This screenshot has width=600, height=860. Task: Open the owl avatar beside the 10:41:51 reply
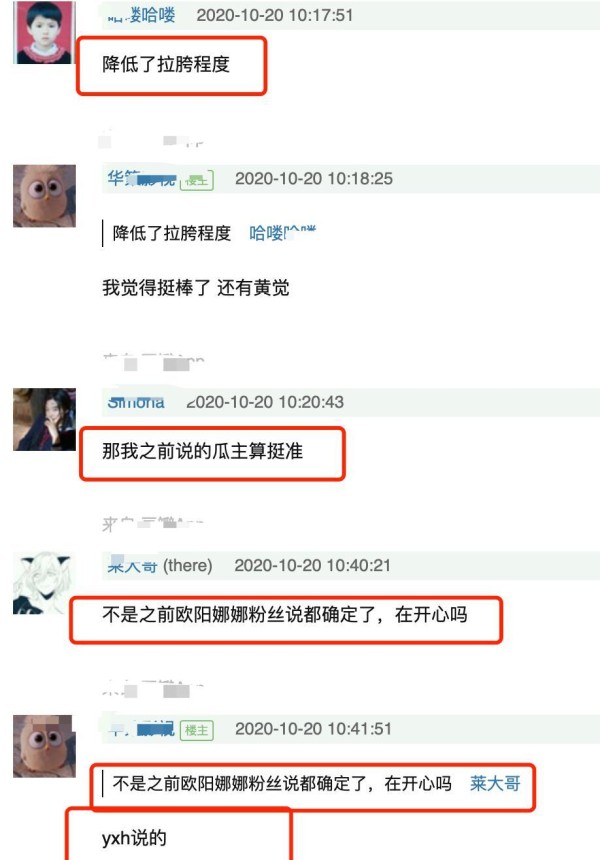(x=44, y=746)
